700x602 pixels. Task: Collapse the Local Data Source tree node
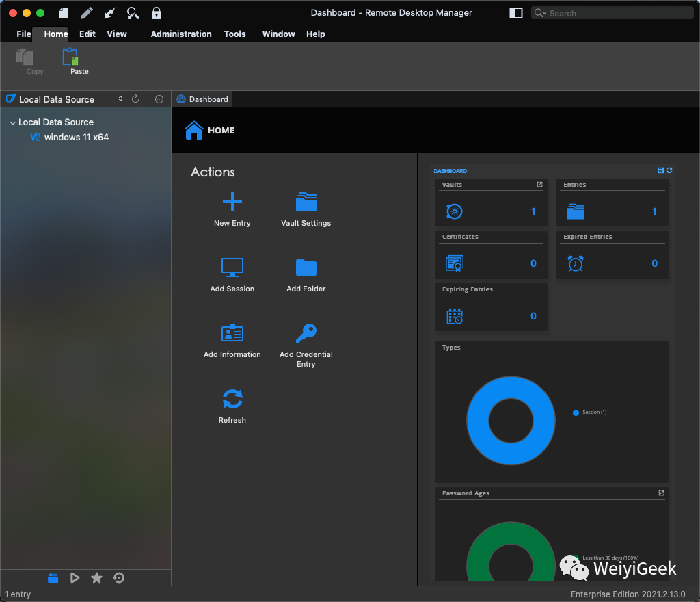tap(12, 122)
